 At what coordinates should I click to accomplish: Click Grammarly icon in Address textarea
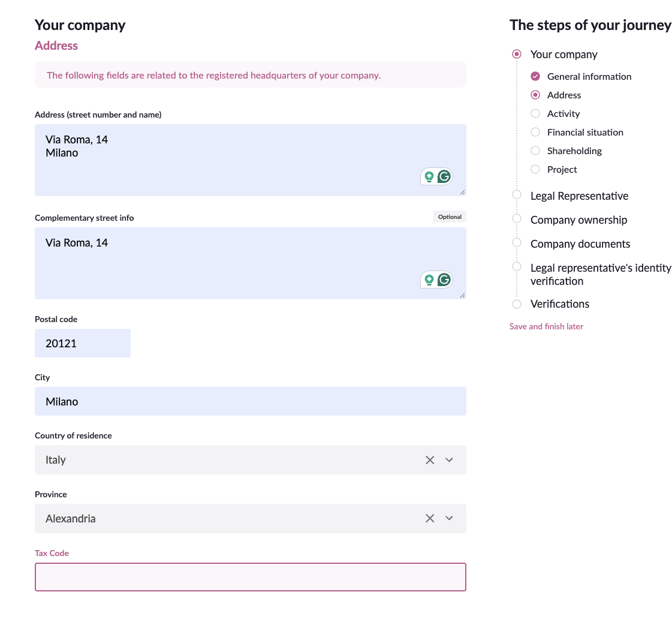[444, 176]
